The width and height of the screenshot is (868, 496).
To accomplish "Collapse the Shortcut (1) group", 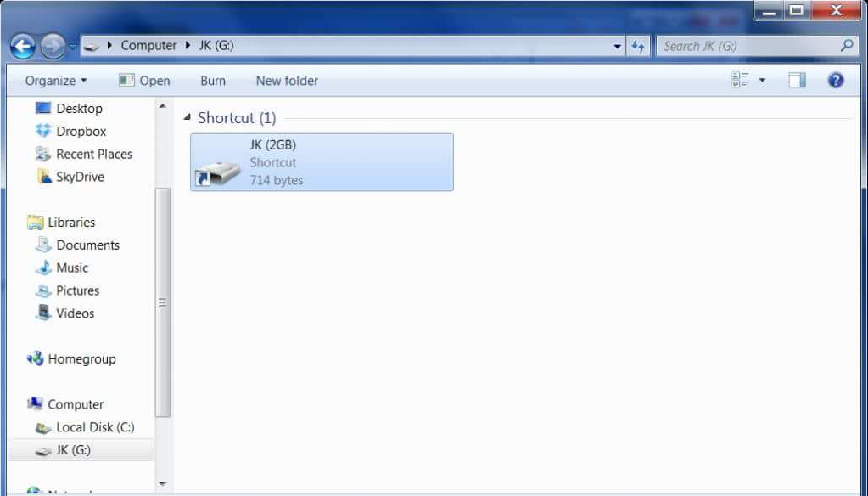I will pyautogui.click(x=188, y=117).
